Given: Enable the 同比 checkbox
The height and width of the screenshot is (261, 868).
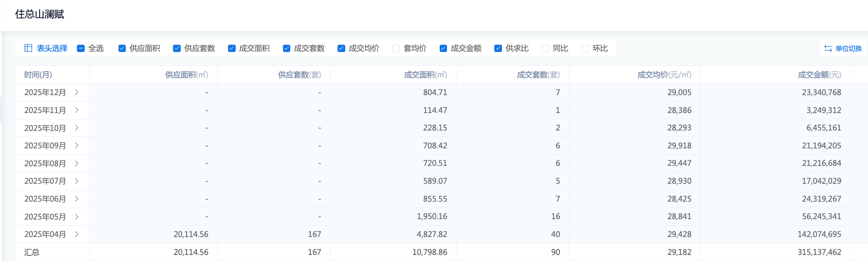Looking at the screenshot, I should (x=545, y=48).
